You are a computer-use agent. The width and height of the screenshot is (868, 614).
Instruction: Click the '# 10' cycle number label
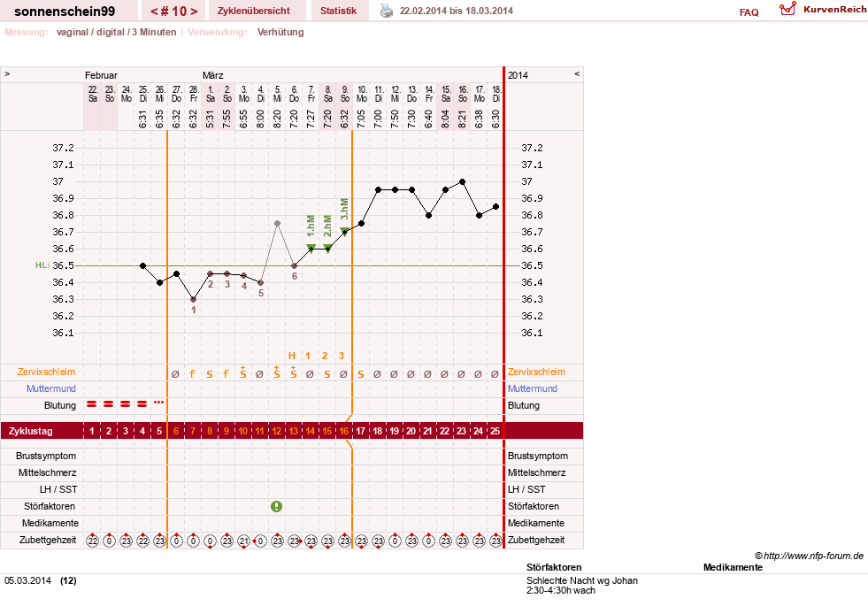coord(173,12)
